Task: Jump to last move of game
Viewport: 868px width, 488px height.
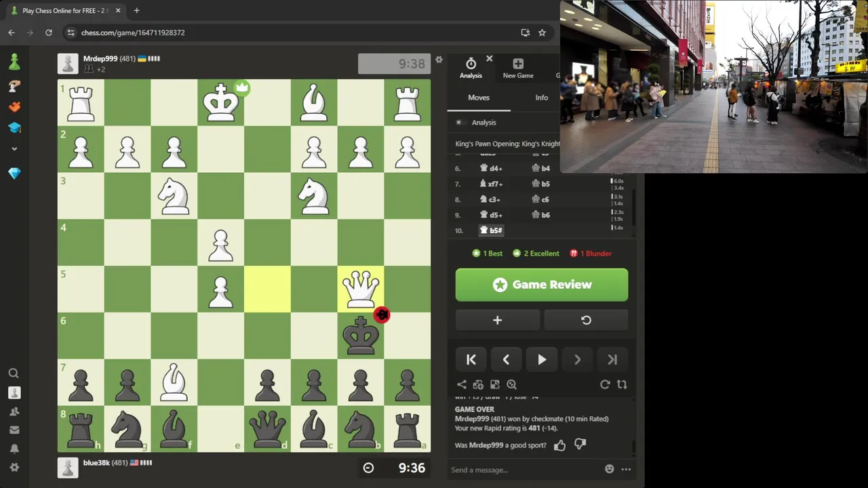Action: (612, 360)
